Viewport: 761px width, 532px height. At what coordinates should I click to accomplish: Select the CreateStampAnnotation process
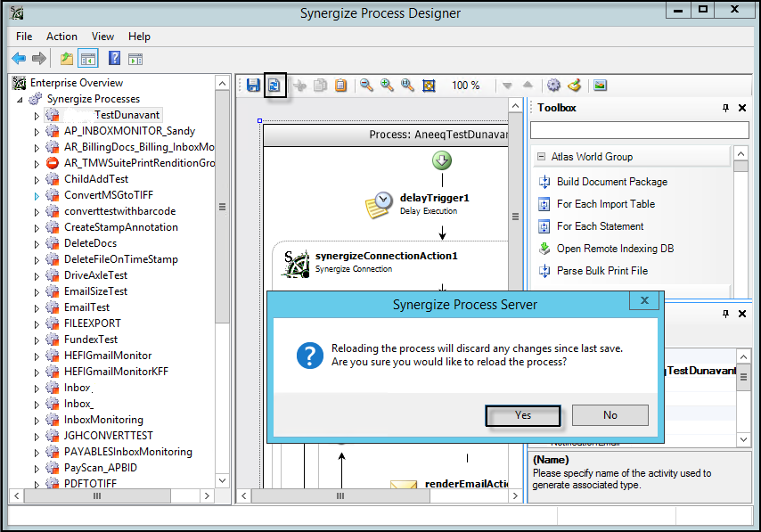pos(121,227)
